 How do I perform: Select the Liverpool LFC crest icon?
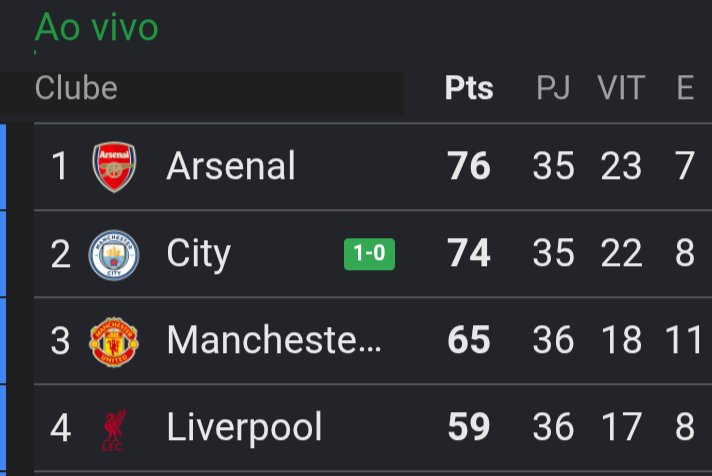pyautogui.click(x=114, y=430)
